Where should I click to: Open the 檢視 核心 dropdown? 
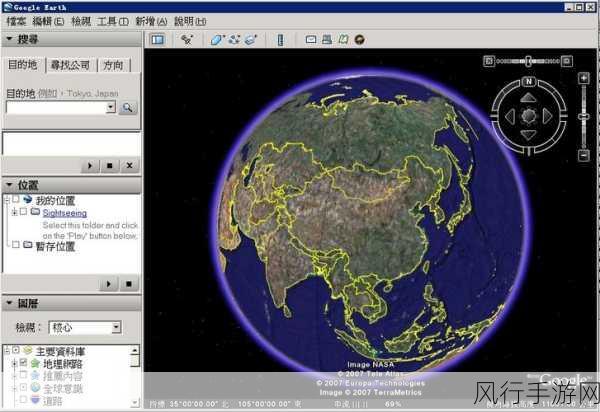(x=116, y=327)
